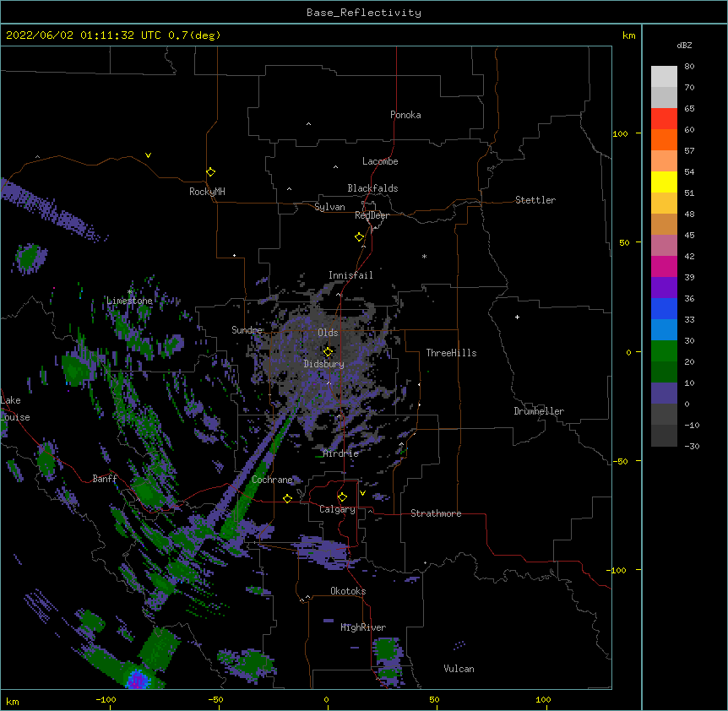Click the Lacombe city label
Viewport: 728px width, 711px height.
380,161
